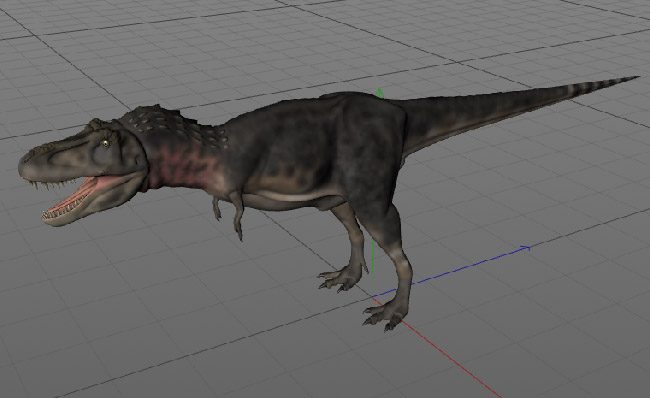The width and height of the screenshot is (650, 398).
Task: Click the blue Z-axis line's midpoint
Action: [x=450, y=272]
